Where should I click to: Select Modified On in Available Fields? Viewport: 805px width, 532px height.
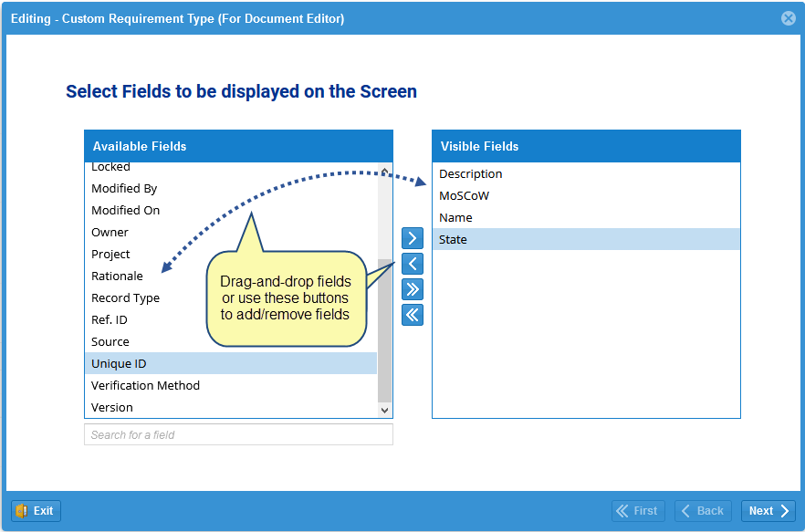coord(231,210)
